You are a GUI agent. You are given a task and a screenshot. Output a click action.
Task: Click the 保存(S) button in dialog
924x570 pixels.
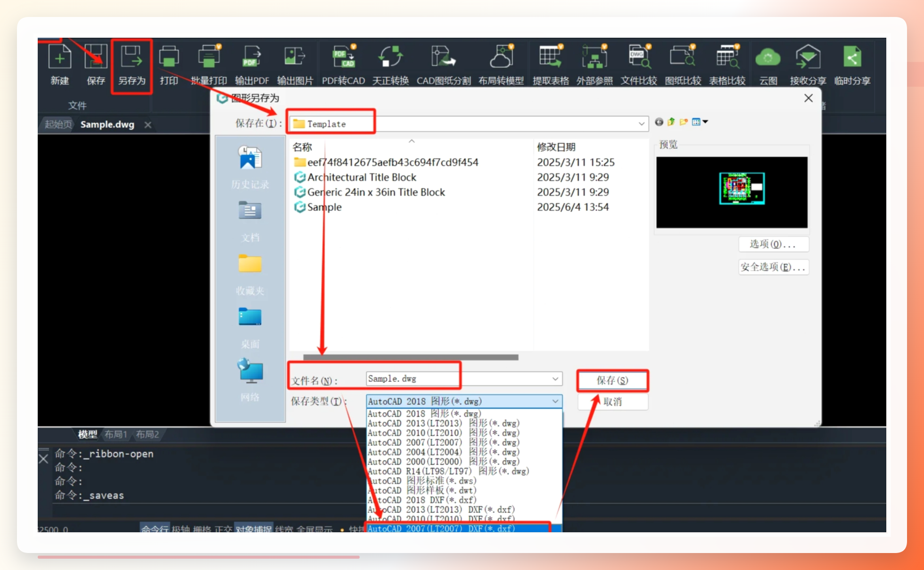[612, 380]
